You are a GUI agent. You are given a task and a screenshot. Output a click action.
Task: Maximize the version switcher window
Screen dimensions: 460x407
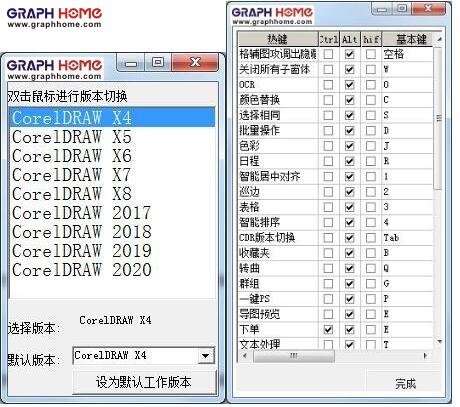[x=157, y=62]
